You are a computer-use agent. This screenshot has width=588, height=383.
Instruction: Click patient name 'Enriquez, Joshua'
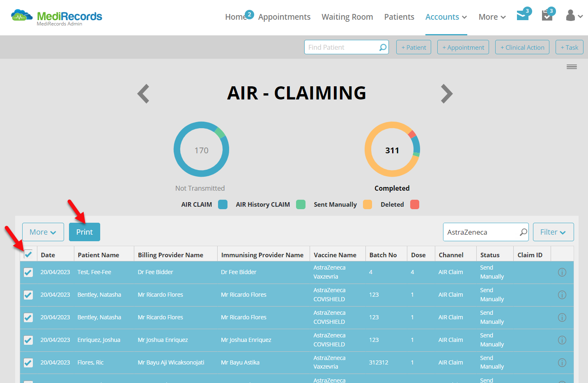tap(99, 340)
